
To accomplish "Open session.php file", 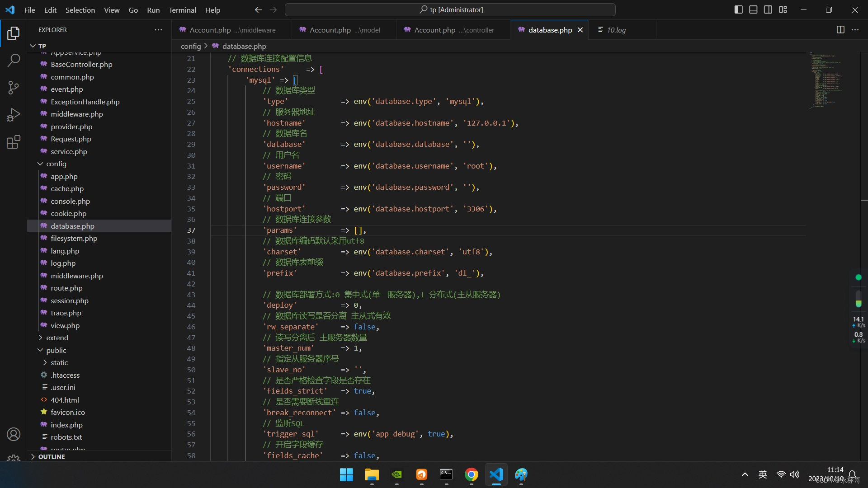I will (x=69, y=301).
